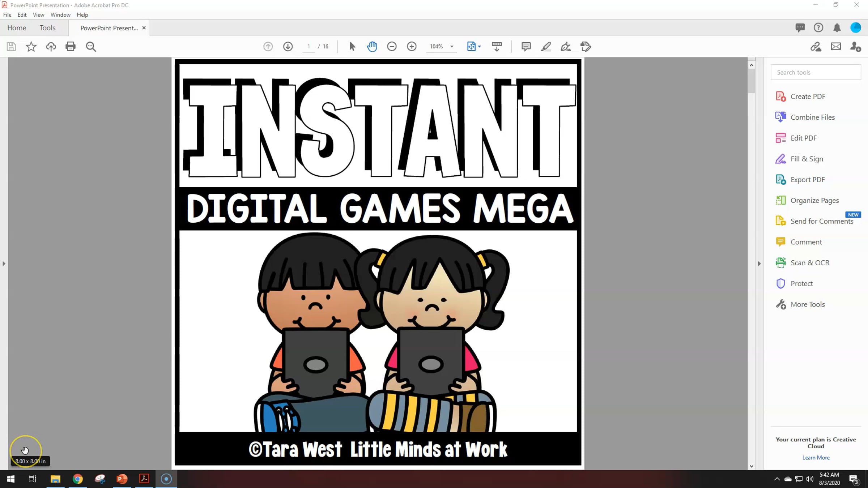
Task: Open the zoom percentage dropdown
Action: (452, 47)
